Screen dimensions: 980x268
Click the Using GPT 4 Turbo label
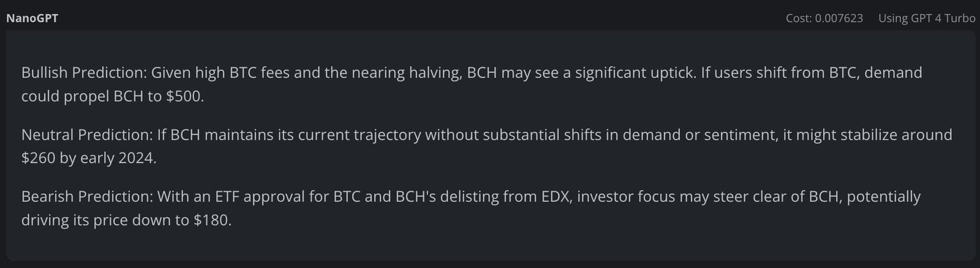pyautogui.click(x=927, y=18)
